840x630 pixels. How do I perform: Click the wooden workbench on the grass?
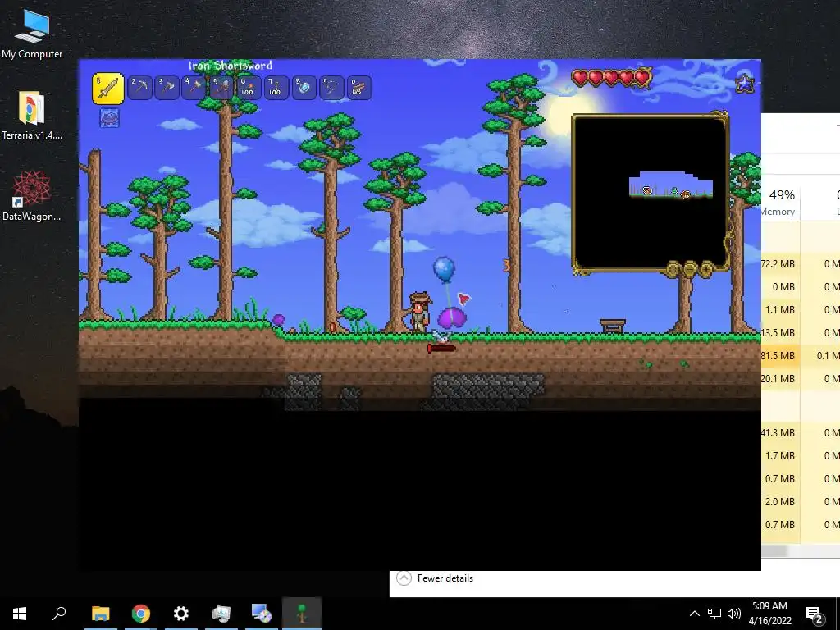pos(613,326)
